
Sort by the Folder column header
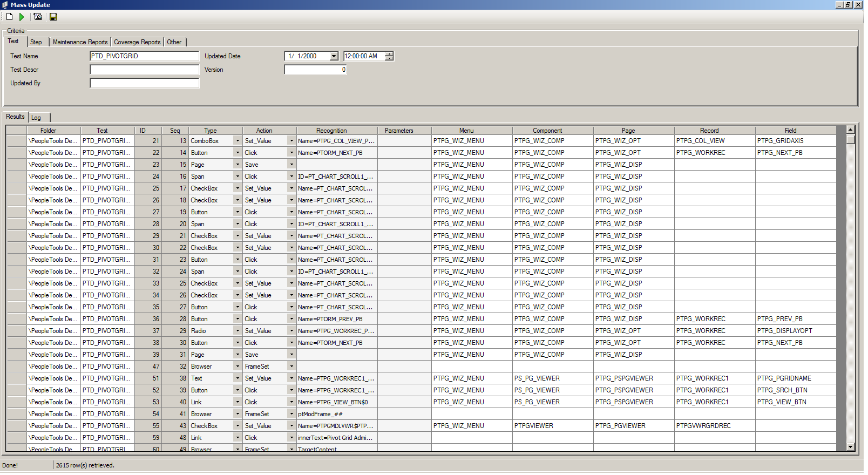pyautogui.click(x=53, y=131)
